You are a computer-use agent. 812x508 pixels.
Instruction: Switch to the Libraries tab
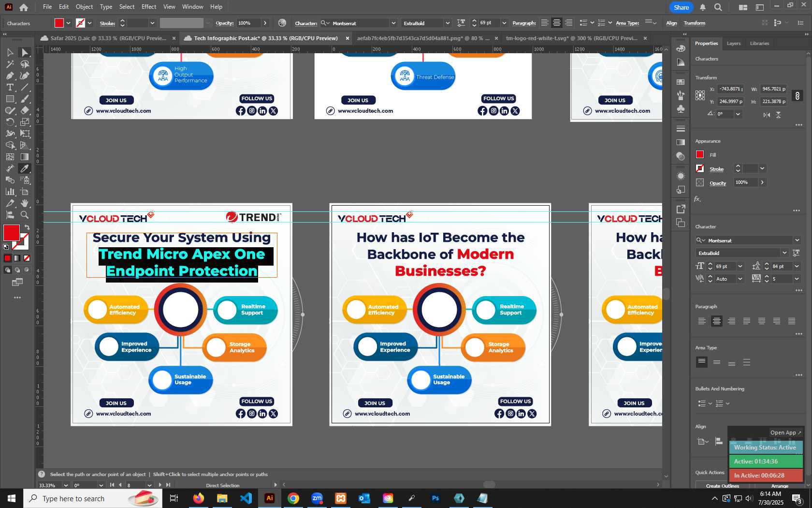coord(759,44)
